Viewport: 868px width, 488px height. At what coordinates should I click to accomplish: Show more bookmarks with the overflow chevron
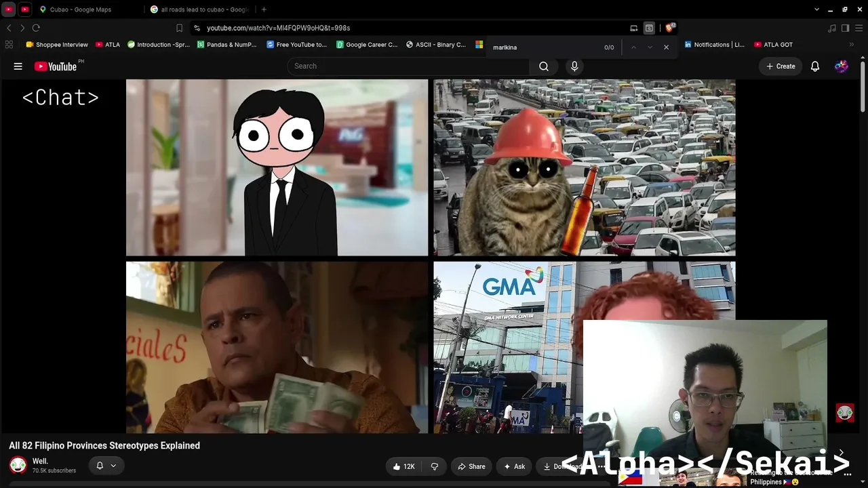click(852, 45)
